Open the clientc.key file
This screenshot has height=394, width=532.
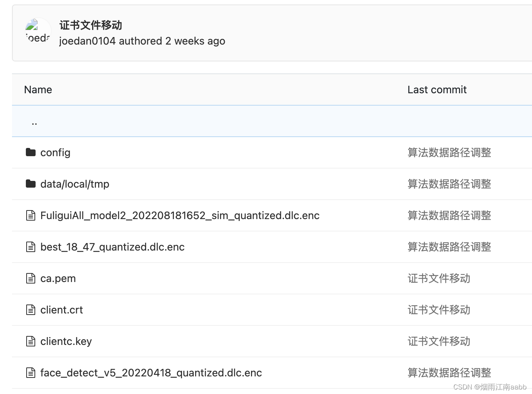point(66,341)
